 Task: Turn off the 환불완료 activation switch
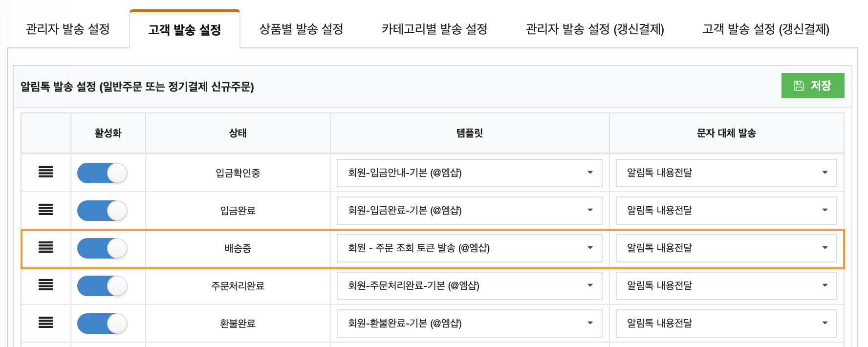pyautogui.click(x=102, y=324)
